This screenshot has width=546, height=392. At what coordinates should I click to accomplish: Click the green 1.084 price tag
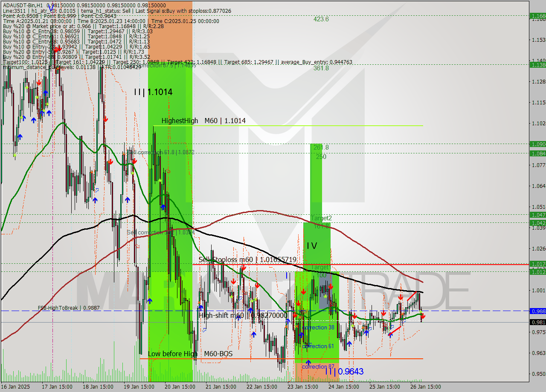click(x=537, y=153)
